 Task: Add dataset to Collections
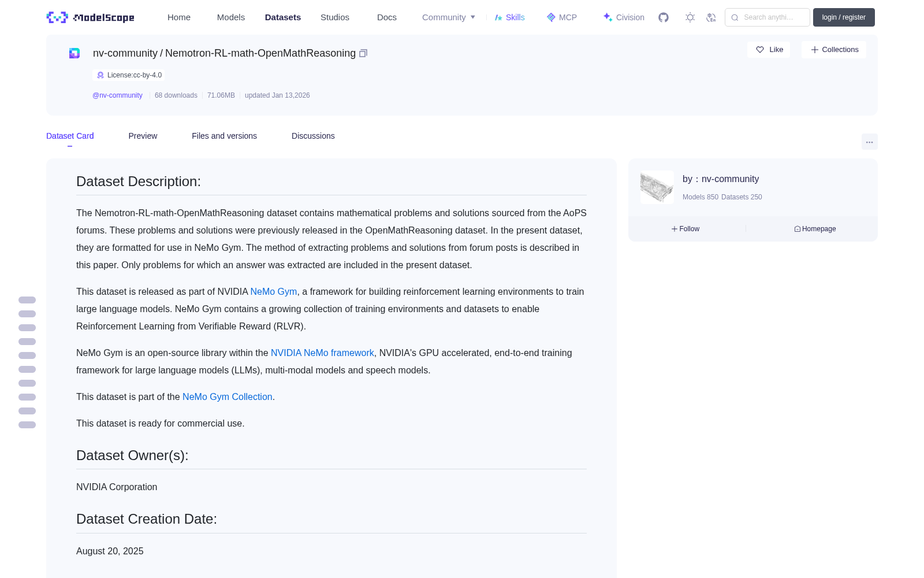[834, 50]
